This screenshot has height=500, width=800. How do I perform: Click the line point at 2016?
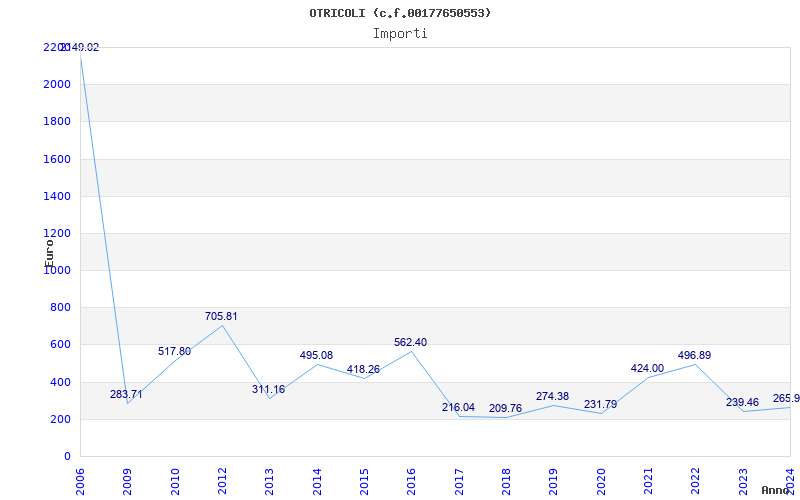click(x=411, y=352)
